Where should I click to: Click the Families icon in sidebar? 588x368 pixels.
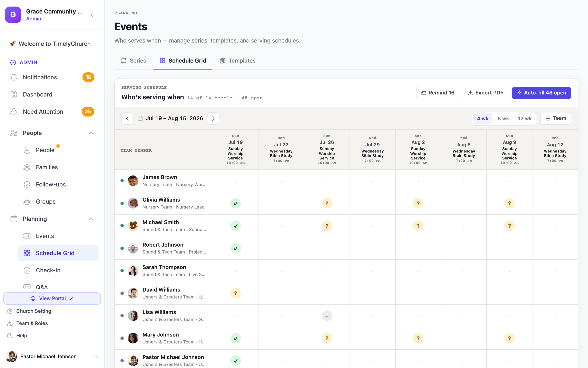pos(27,167)
